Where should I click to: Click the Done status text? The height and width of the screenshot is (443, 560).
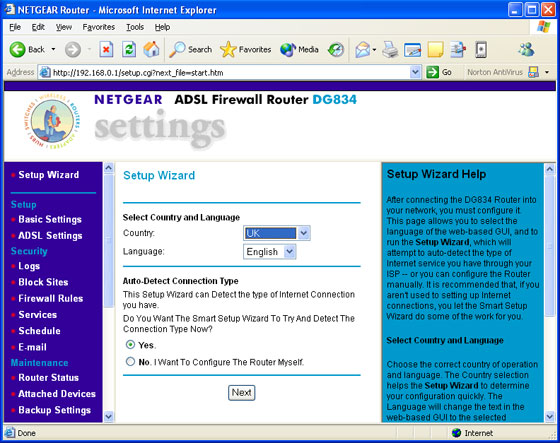click(x=27, y=433)
